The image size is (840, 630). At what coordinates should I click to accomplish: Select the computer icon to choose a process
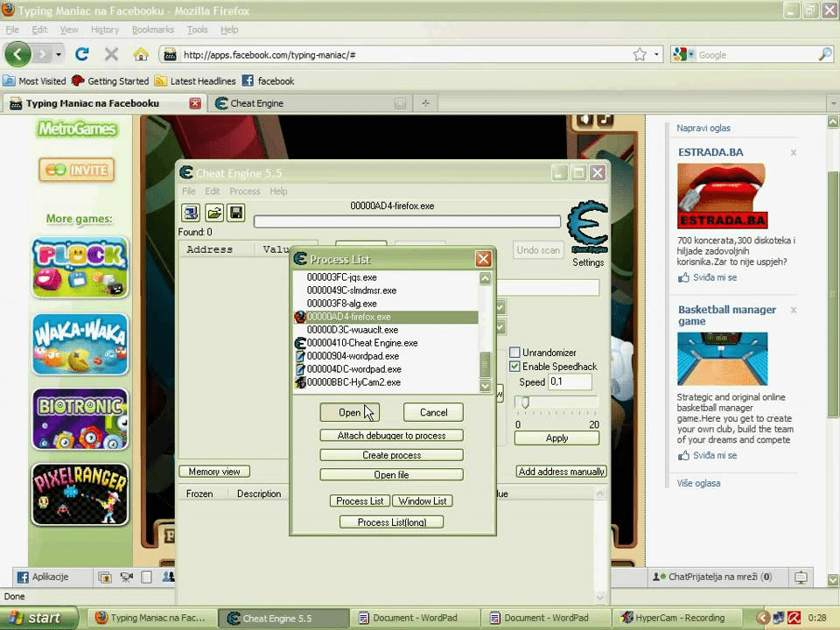tap(191, 213)
